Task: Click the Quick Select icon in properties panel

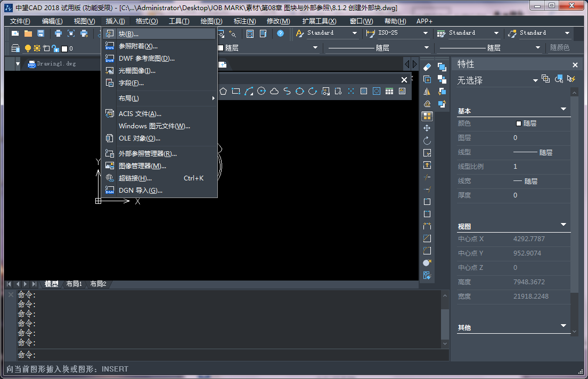Action: [571, 79]
